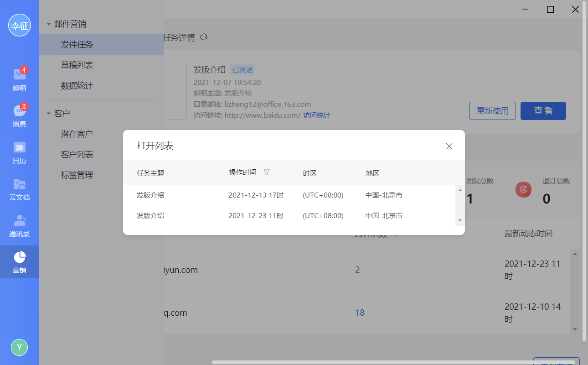
Task: Open the filter icon on 操作时间 column
Action: (267, 172)
